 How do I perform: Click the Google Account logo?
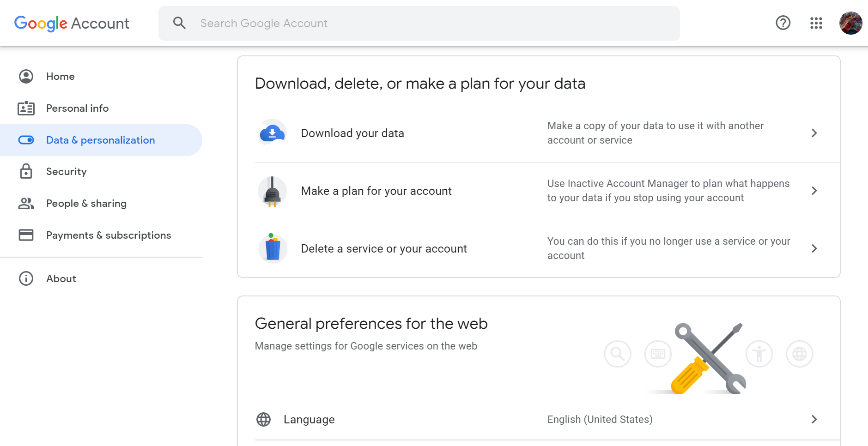(x=72, y=23)
